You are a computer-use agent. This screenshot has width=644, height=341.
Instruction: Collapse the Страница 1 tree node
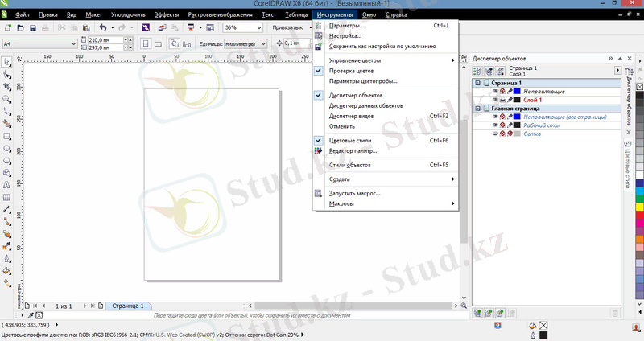point(477,84)
